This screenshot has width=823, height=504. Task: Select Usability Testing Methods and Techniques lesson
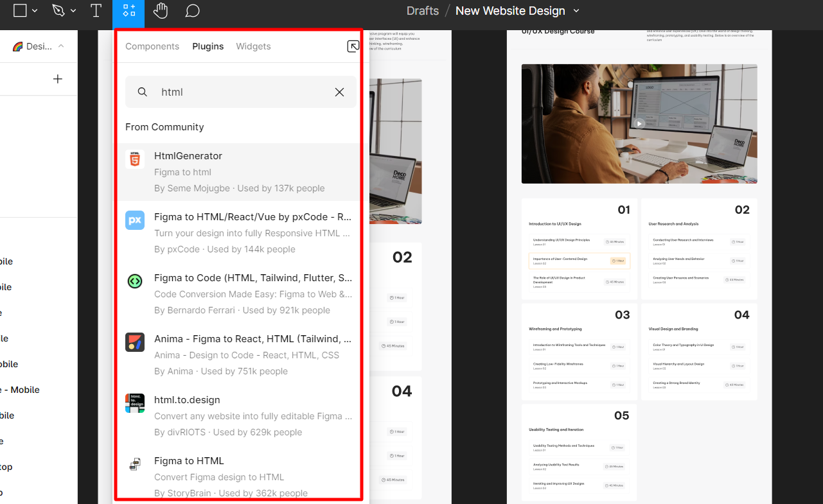[x=580, y=448]
